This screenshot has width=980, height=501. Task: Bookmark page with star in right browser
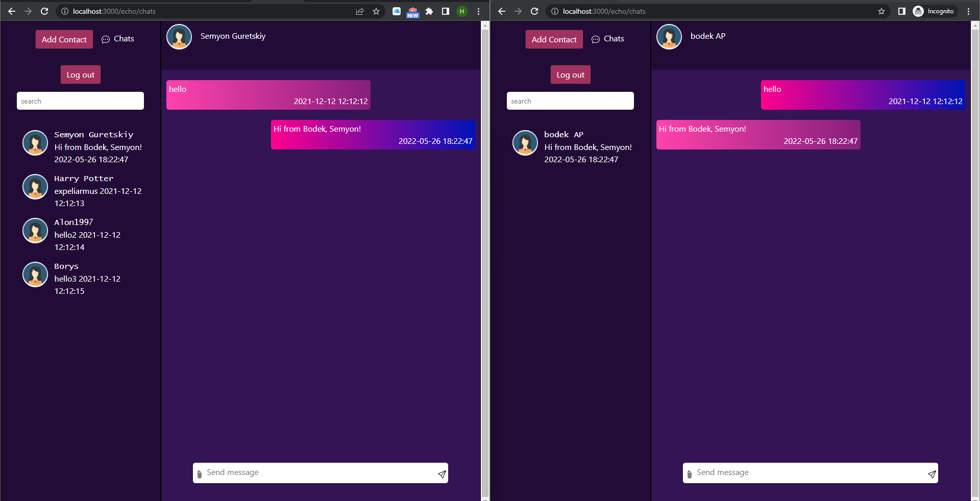point(881,11)
